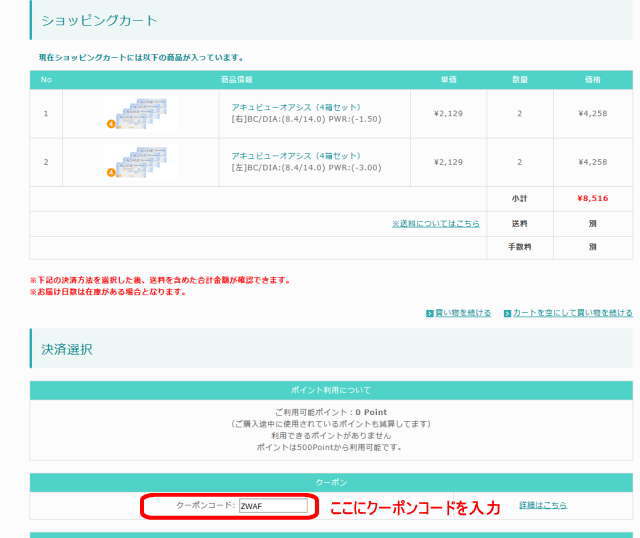
Task: Click the [左]BC/DIA PWR:(-3.00) spec text
Action: [307, 168]
